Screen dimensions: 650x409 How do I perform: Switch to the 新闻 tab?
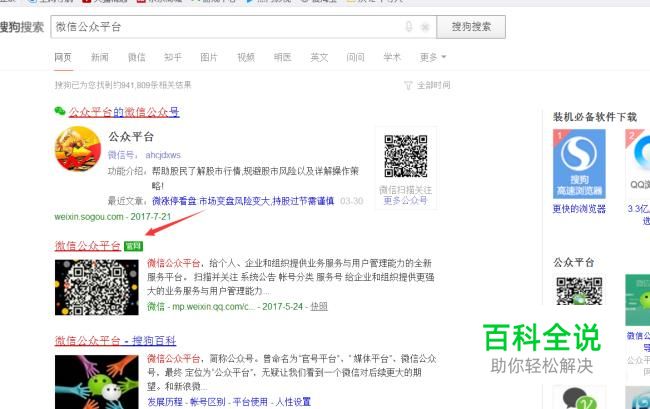[99, 57]
